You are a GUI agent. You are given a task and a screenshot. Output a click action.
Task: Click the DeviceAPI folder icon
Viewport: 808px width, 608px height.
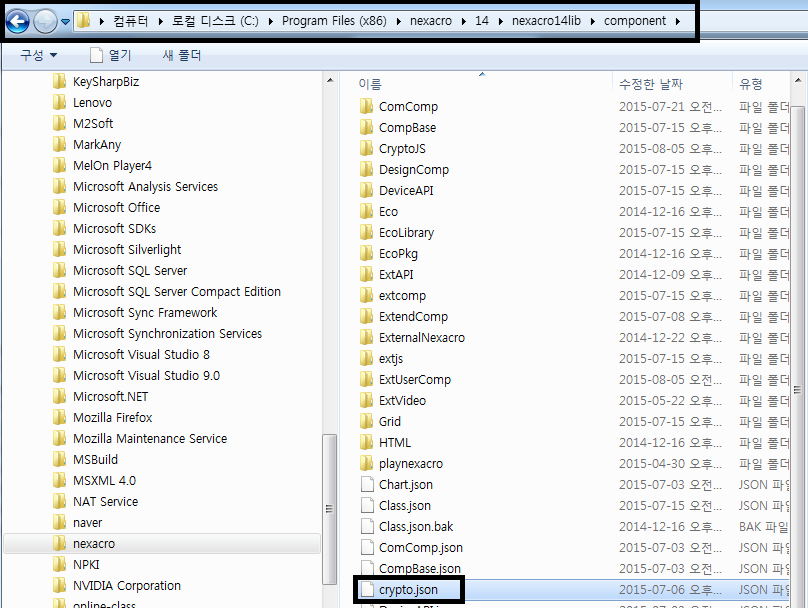click(366, 191)
